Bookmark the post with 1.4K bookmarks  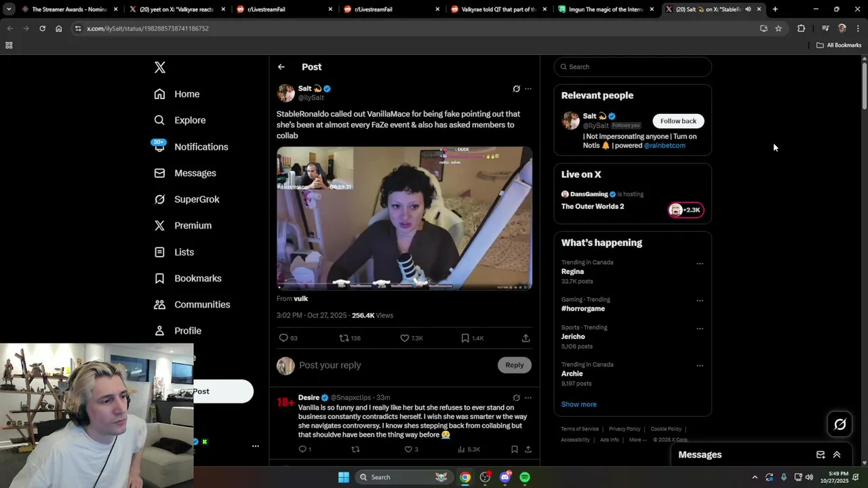tap(465, 338)
